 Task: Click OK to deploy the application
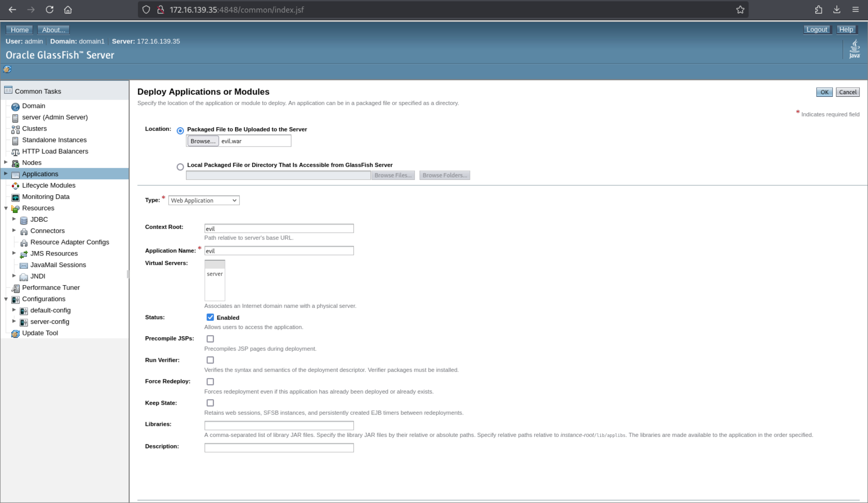(824, 92)
